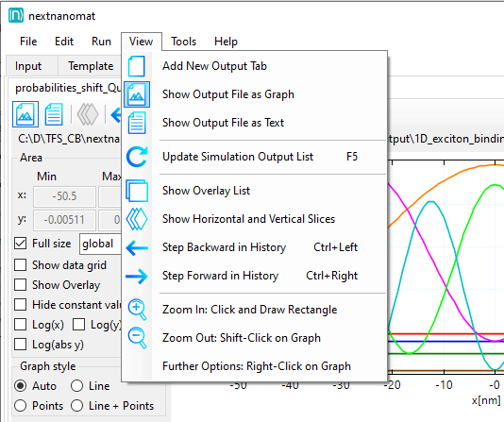Enable Log(x) axis checkbox

[x=20, y=325]
